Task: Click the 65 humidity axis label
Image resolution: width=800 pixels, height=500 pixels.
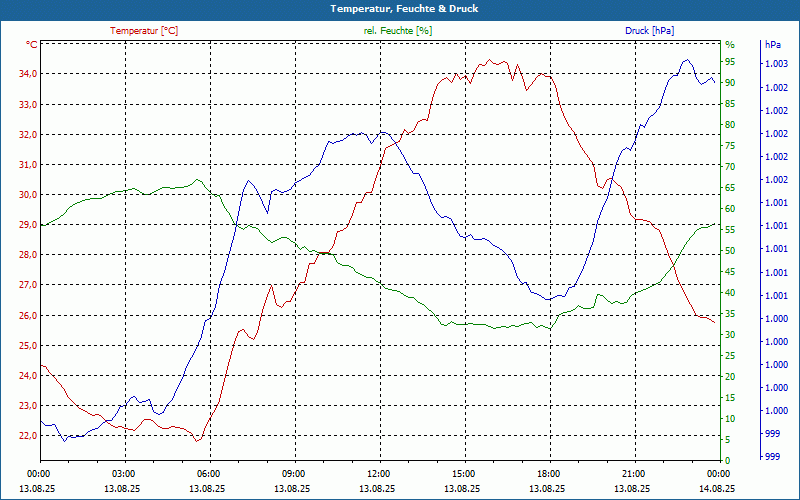Action: (x=730, y=188)
